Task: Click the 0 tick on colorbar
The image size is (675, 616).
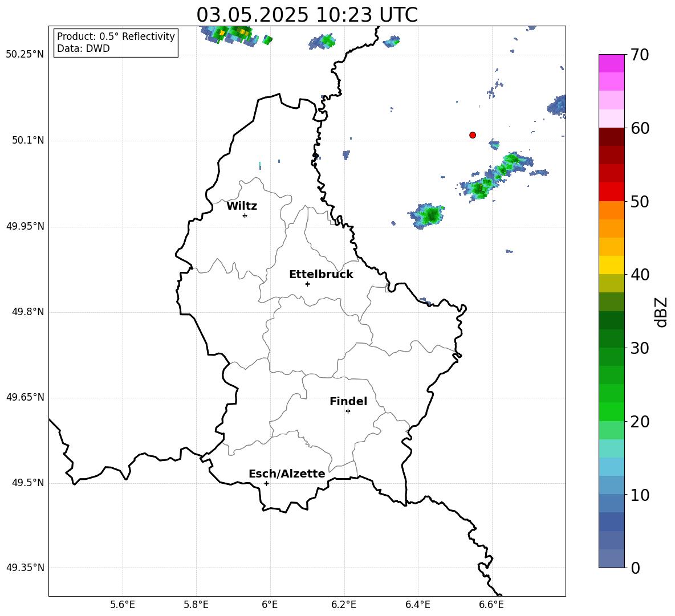Action: pyautogui.click(x=636, y=568)
